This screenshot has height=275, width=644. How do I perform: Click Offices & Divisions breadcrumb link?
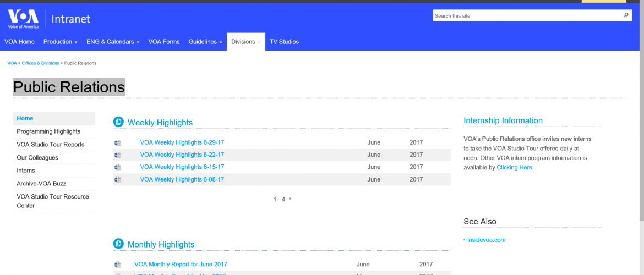point(41,63)
